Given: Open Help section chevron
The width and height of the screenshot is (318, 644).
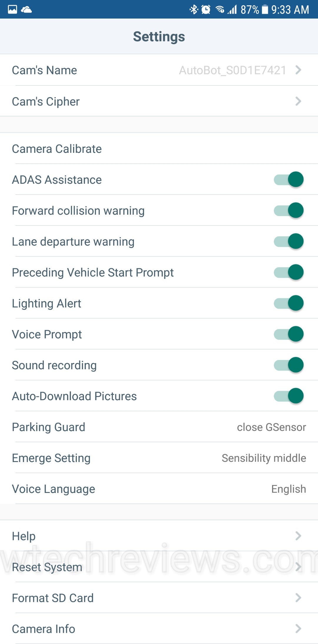Looking at the screenshot, I should coord(298,536).
